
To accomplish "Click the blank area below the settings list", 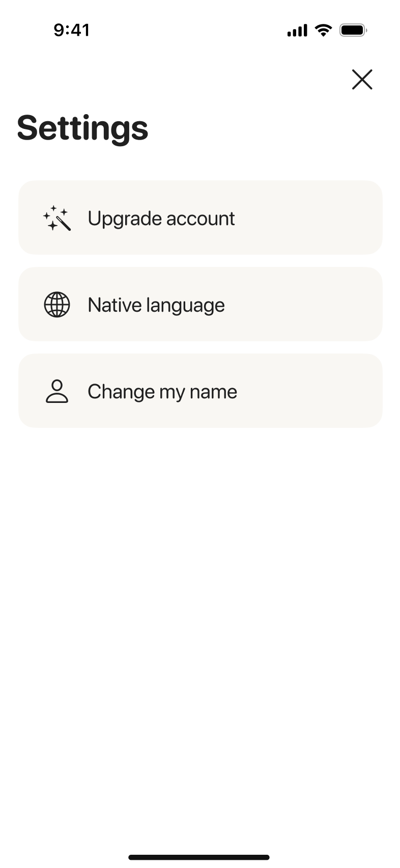I will pyautogui.click(x=200, y=611).
